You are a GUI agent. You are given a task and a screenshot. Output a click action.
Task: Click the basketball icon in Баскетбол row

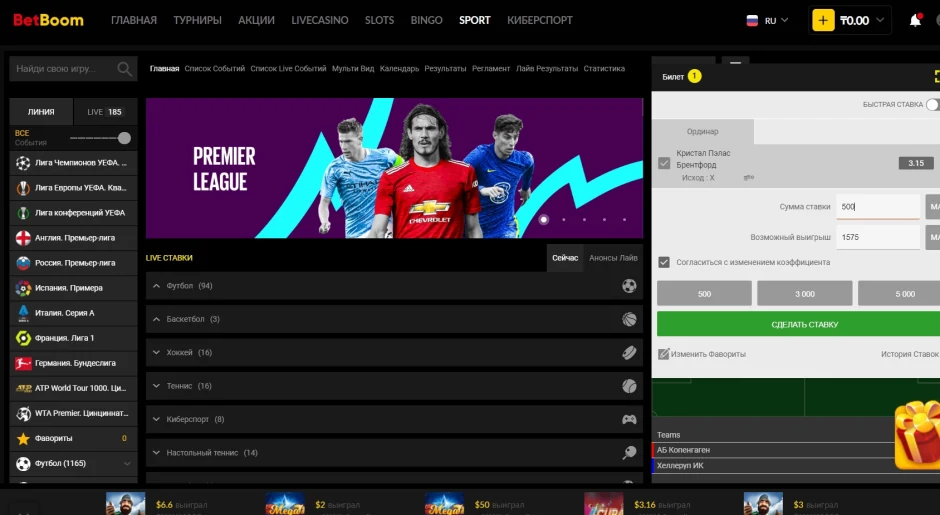629,320
